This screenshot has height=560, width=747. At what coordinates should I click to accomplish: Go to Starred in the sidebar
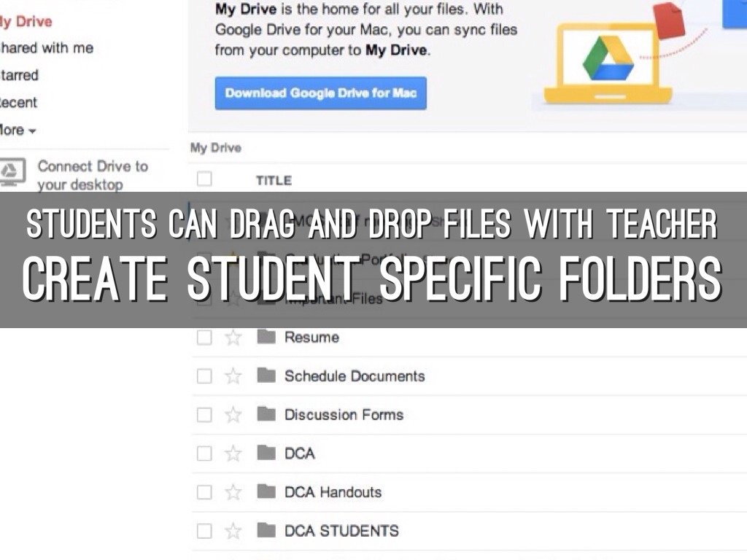(x=19, y=75)
